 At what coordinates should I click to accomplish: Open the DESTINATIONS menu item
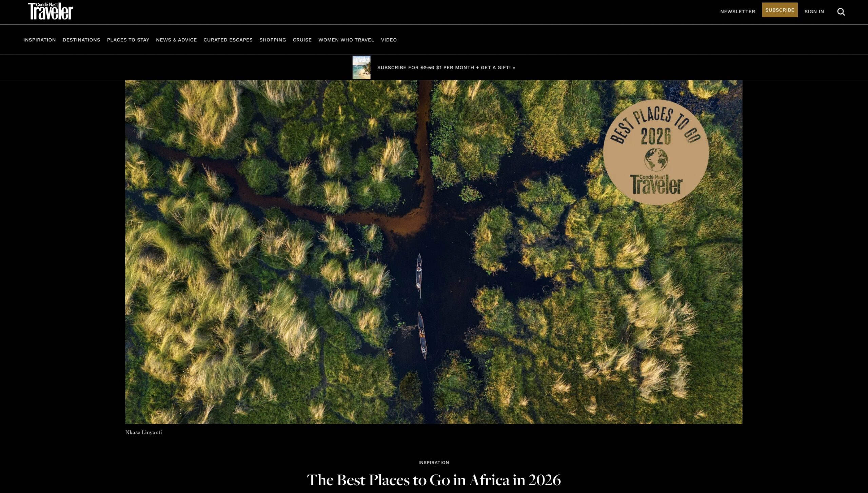pyautogui.click(x=81, y=40)
